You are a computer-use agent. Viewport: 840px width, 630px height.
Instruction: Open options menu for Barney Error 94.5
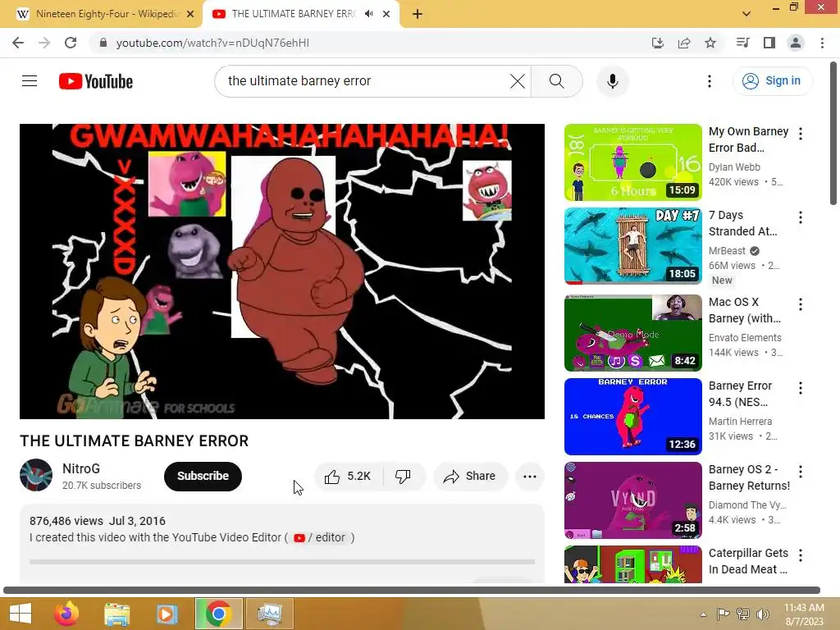tap(801, 388)
